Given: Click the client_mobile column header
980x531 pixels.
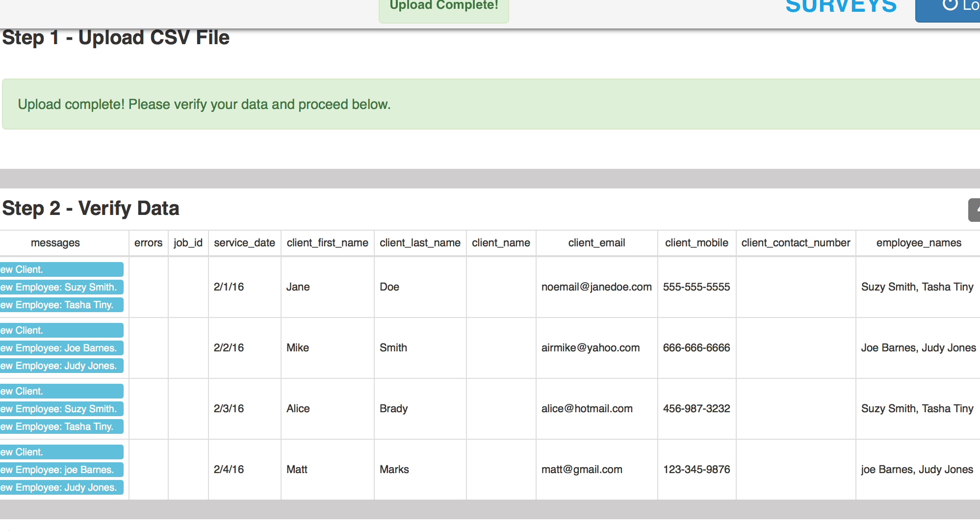Looking at the screenshot, I should [696, 243].
